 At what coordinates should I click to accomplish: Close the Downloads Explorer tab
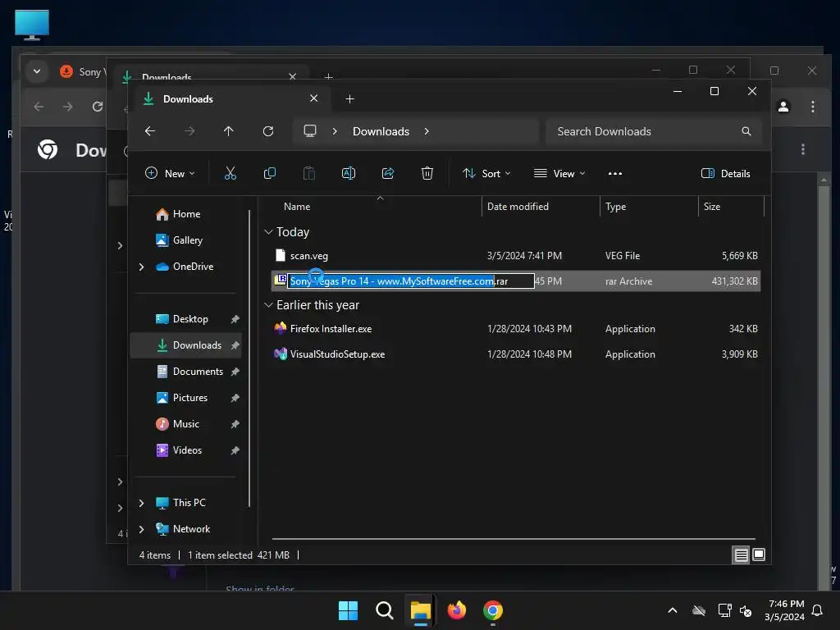[x=314, y=98]
